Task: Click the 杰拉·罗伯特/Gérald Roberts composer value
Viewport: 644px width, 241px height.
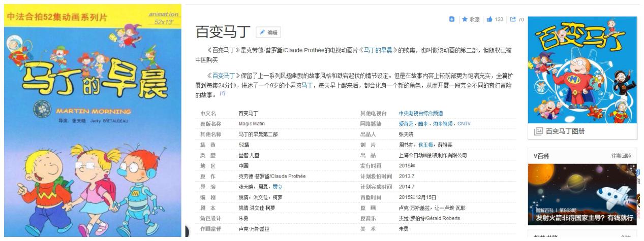Action: point(429,218)
